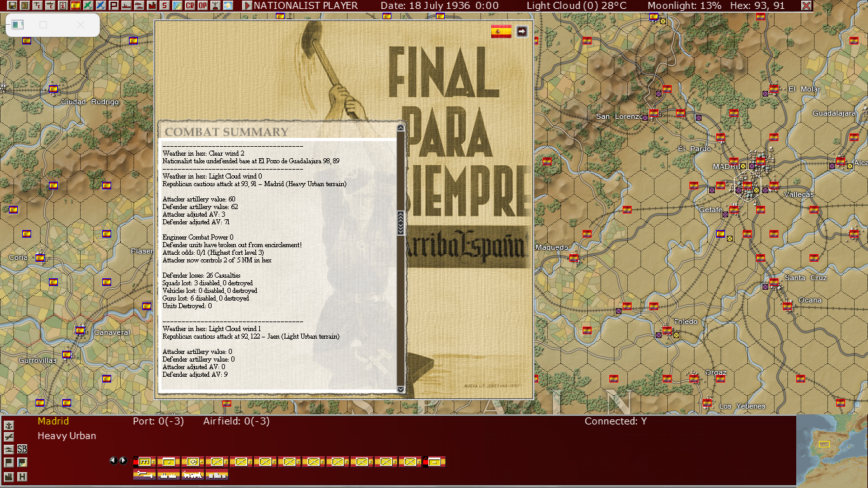Click the combat summary scrollbar up arrow
Screen dimensions: 868x488
pos(400,128)
